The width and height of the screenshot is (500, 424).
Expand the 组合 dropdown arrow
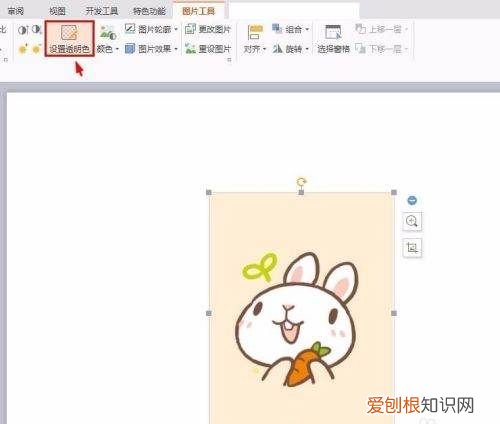point(307,30)
